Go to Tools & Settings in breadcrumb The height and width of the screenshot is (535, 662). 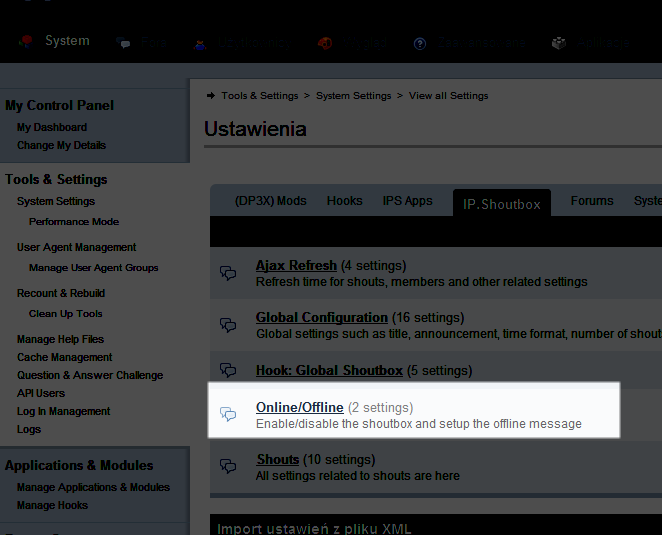(x=259, y=96)
